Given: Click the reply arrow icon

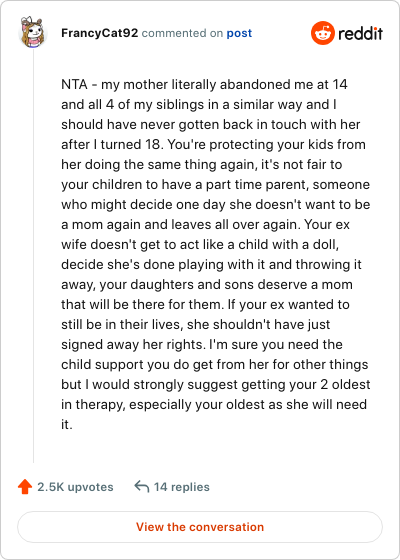Looking at the screenshot, I should coord(142,486).
